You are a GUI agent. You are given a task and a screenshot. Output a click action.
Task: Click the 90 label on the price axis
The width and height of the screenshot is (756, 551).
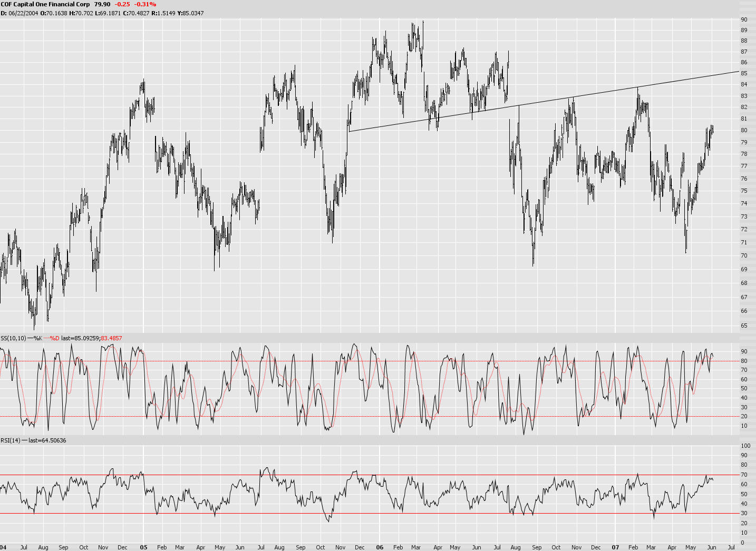(x=744, y=19)
